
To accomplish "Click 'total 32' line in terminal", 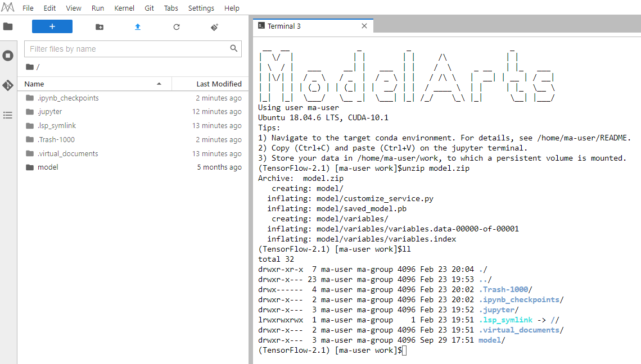I will (x=276, y=259).
